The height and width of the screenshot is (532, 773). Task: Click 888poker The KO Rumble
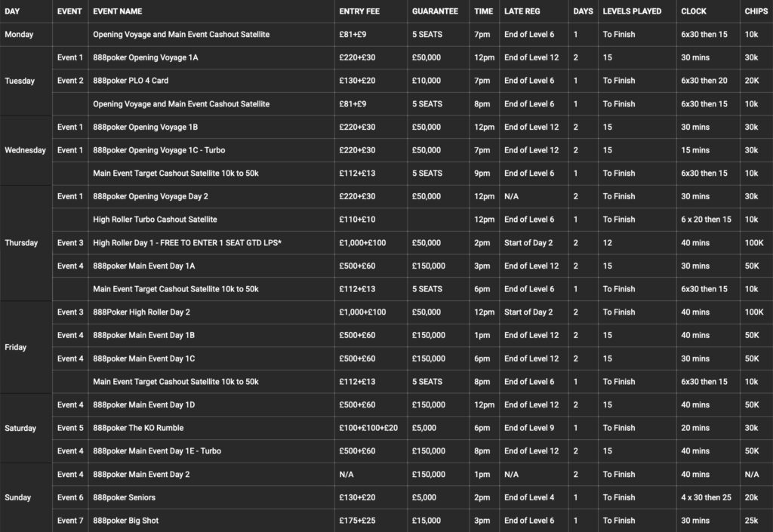[138, 428]
